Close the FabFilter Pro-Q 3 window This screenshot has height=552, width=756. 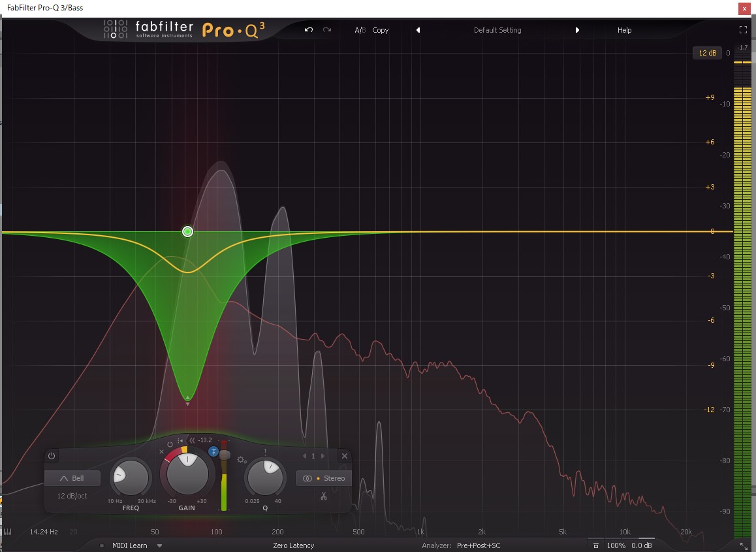pos(744,8)
